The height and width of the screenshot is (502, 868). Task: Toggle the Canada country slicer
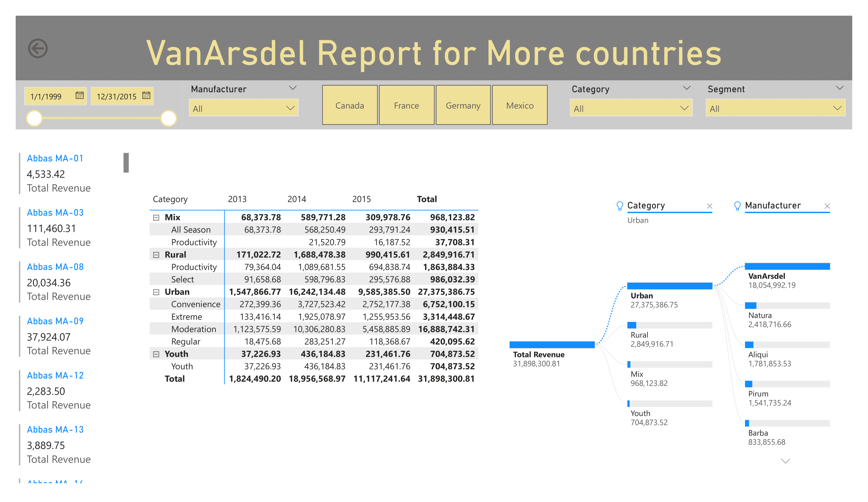(x=349, y=105)
